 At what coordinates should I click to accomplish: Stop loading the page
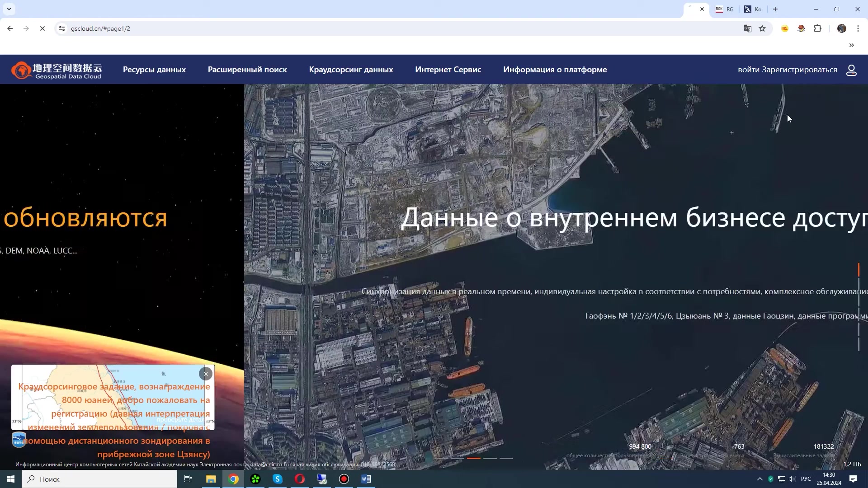point(42,28)
